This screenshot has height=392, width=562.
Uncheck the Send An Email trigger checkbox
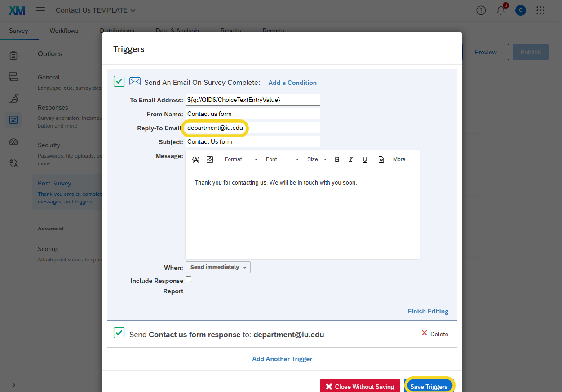point(119,81)
